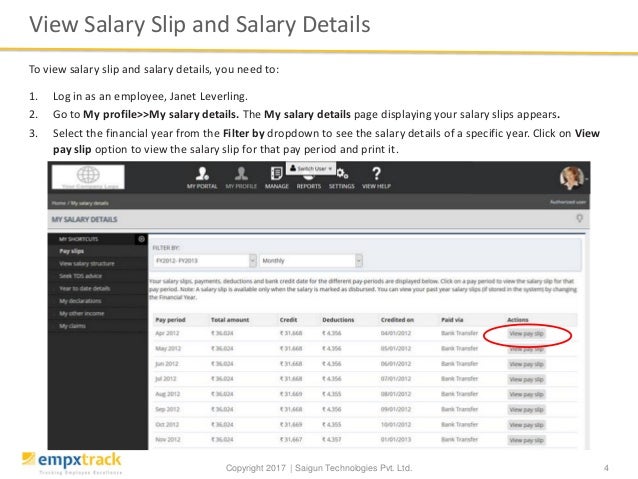Viewport: 638px width, 479px height.
Task: Click View pay slip for Apr 2012
Action: tap(526, 334)
